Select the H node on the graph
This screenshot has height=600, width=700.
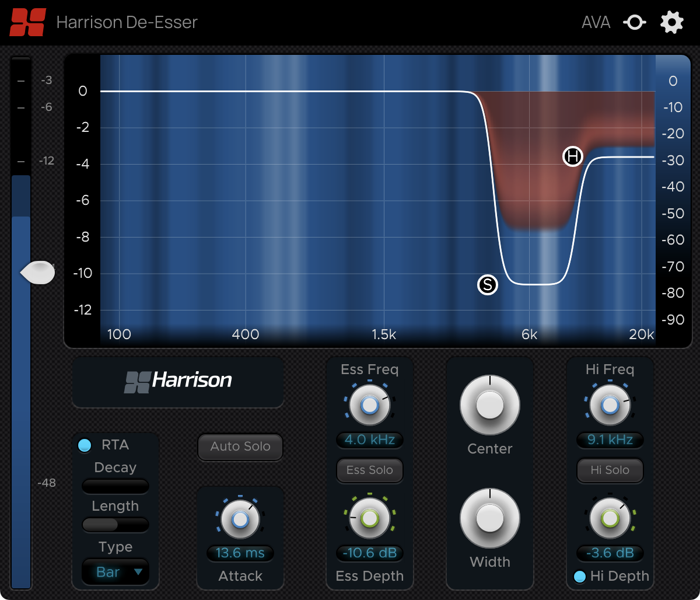572,156
